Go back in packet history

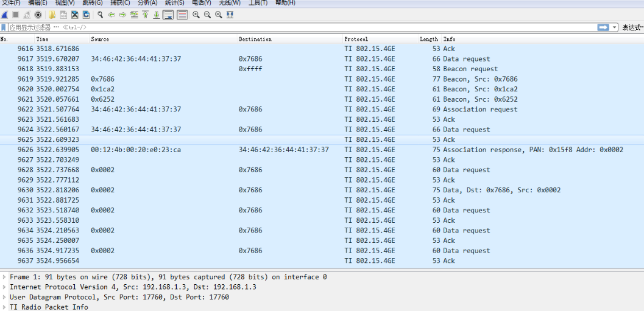tap(111, 15)
